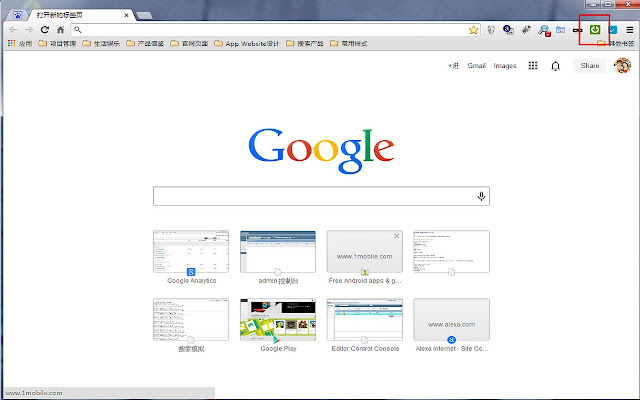This screenshot has height=400, width=640.
Task: Expand the 生活娱乐 bookmarks folder
Action: point(101,43)
